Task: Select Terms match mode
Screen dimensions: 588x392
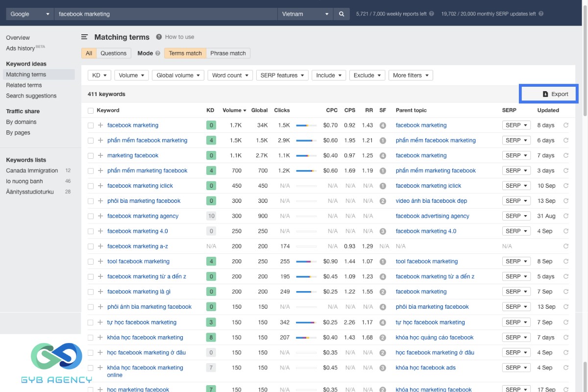Action: 185,53
